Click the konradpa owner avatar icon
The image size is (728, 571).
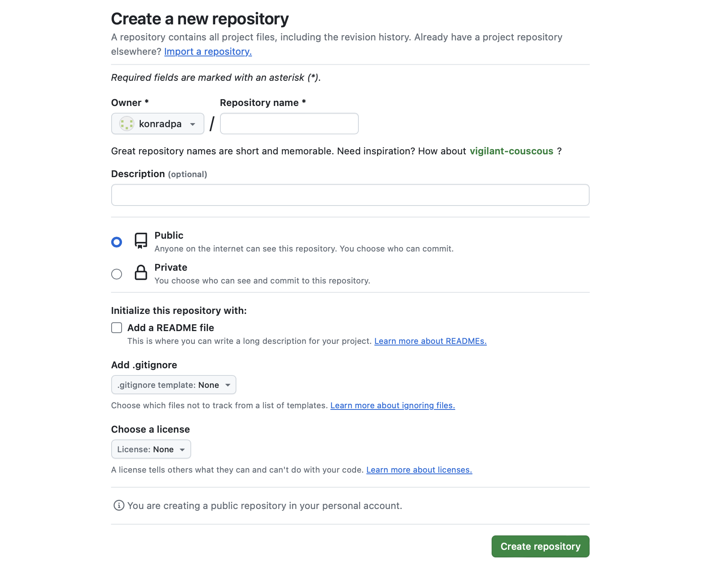click(x=127, y=124)
